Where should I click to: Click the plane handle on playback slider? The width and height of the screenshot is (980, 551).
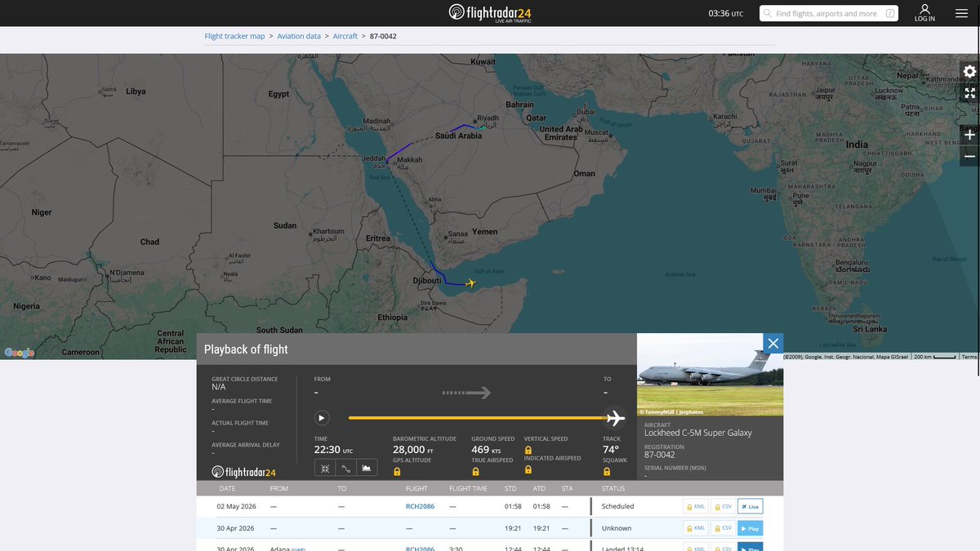tap(614, 418)
